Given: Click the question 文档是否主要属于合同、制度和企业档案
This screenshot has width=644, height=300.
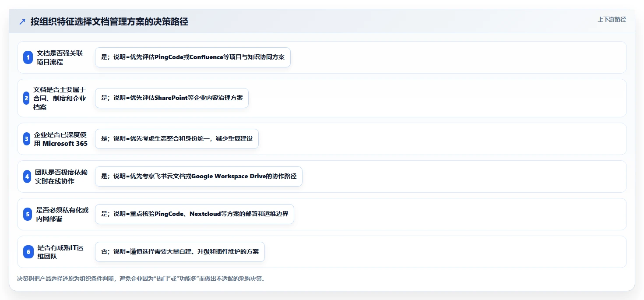Looking at the screenshot, I should (60, 98).
